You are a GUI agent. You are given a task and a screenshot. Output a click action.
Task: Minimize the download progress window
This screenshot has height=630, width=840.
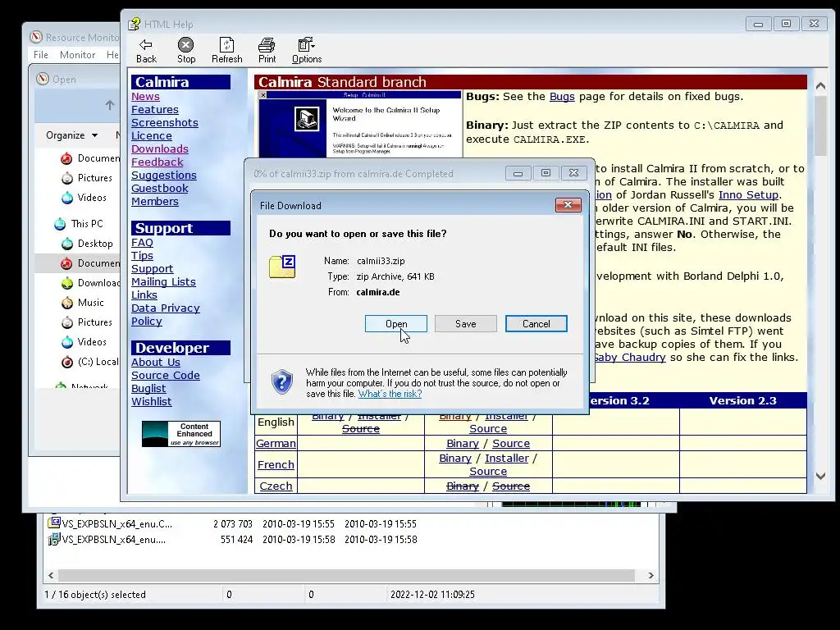click(518, 173)
